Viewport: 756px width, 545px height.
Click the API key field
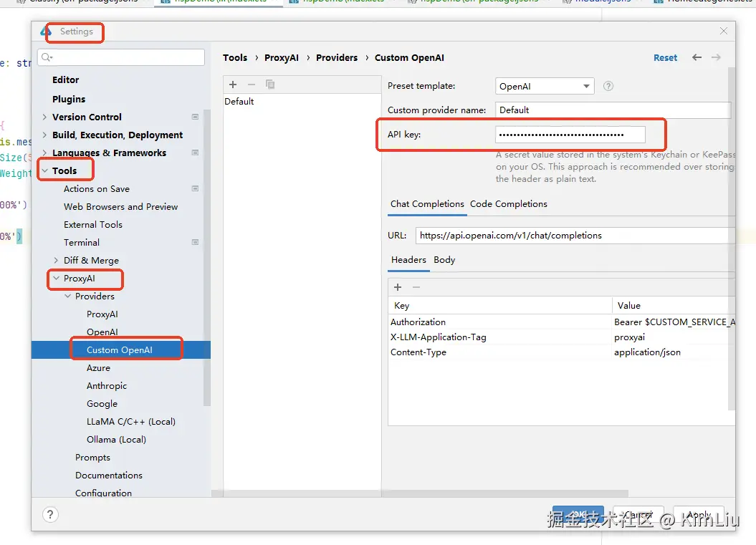[570, 135]
